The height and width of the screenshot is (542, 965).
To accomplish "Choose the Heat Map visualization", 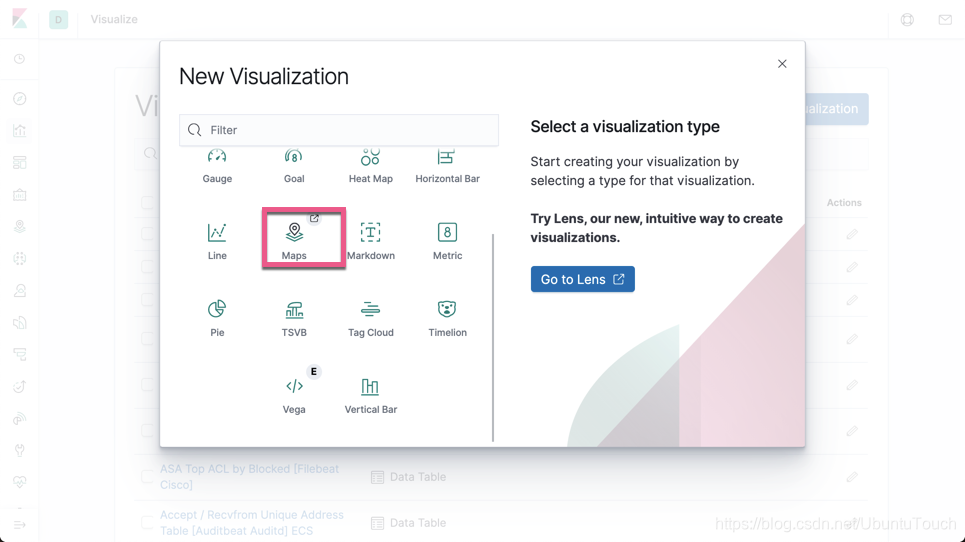I will point(370,166).
